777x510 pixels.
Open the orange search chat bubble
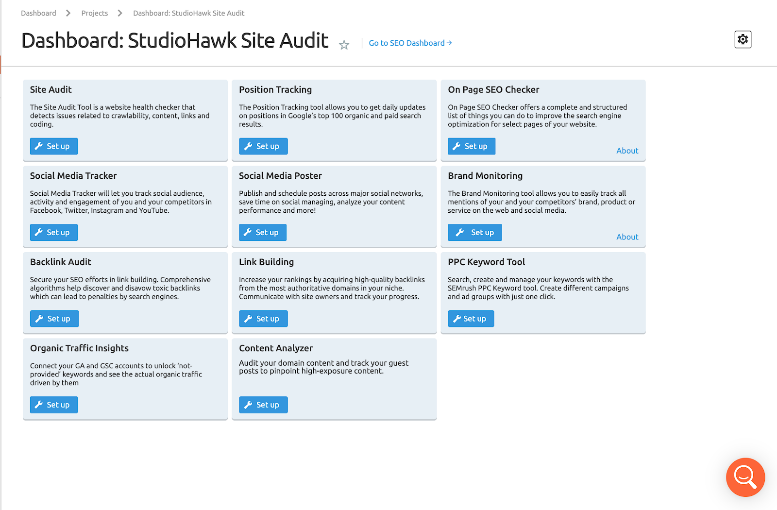coord(745,477)
